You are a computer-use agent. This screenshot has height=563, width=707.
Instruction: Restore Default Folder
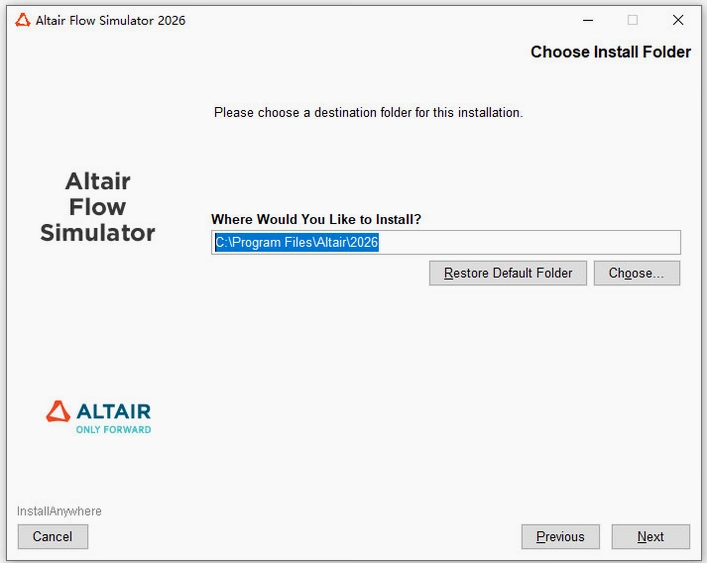(508, 273)
